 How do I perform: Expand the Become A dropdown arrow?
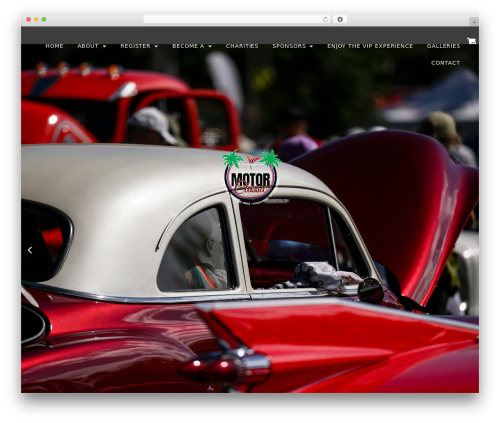point(210,46)
